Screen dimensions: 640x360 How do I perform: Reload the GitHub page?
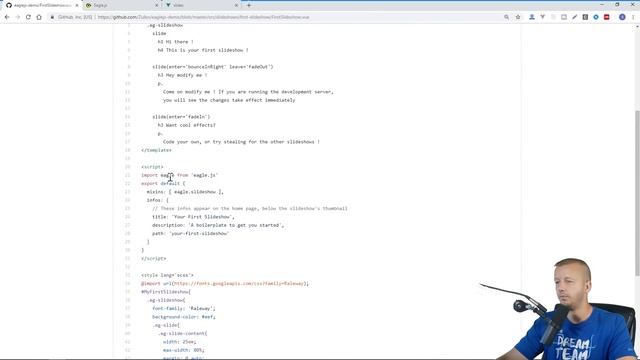coord(28,17)
